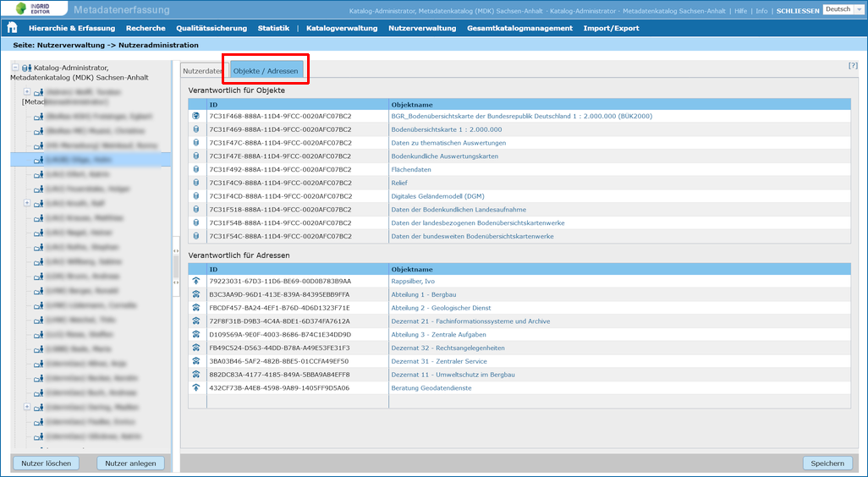Click icon for Daten der landesbezogenen Bodenübersichtskartenwerke
Image resolution: width=868 pixels, height=477 pixels.
pos(196,223)
